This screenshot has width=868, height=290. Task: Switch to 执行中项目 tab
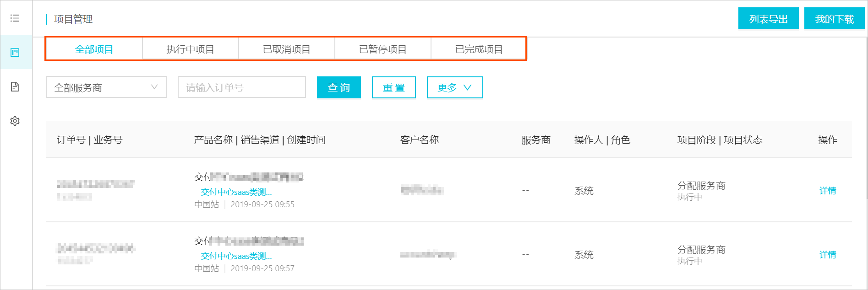[x=191, y=49]
